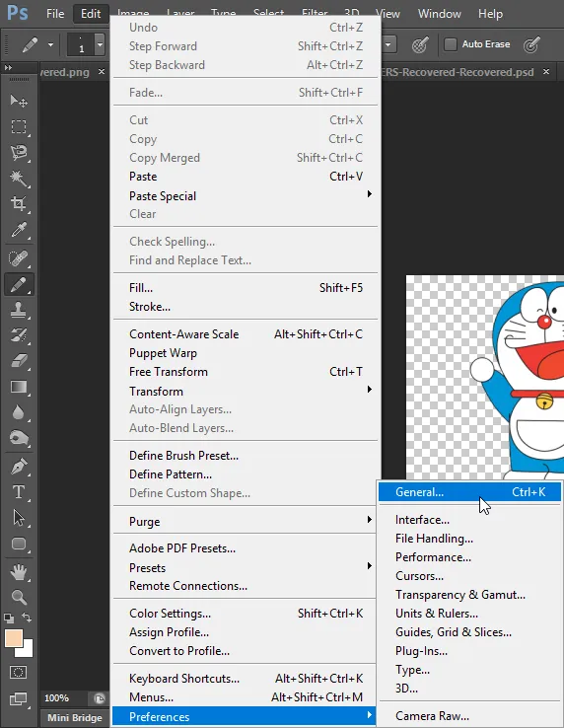Image resolution: width=564 pixels, height=728 pixels.
Task: Choose Fill from the Edit menu
Action: pyautogui.click(x=246, y=288)
